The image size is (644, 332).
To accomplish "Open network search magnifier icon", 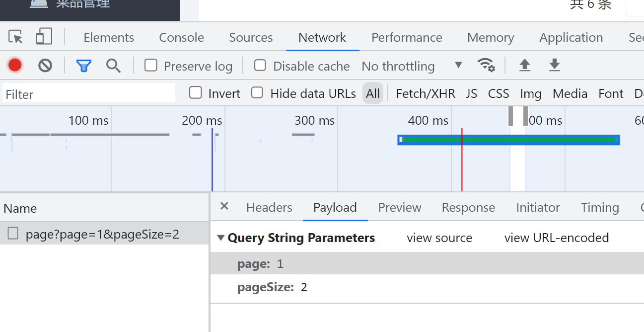I will [x=113, y=65].
